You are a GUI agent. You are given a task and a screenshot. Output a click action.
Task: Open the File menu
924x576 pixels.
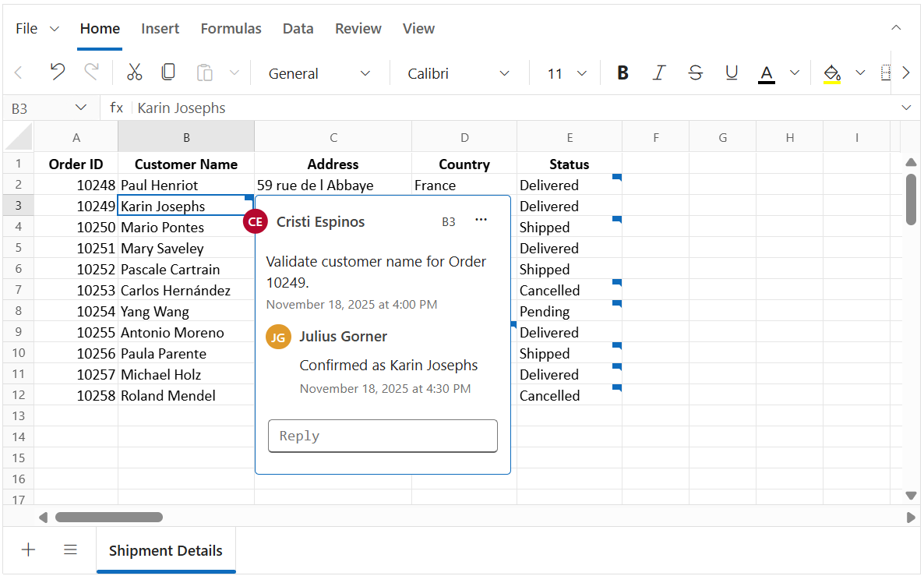pyautogui.click(x=37, y=28)
